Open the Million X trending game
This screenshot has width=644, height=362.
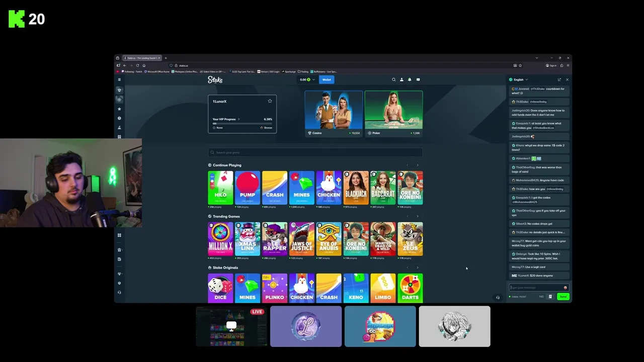point(220,239)
